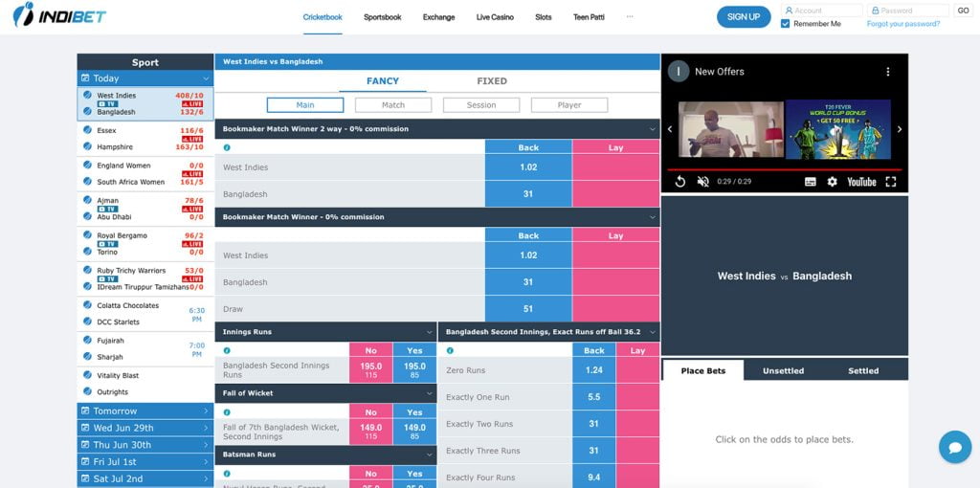
Task: Collapse Bookmaker Match Winner 2 way market
Action: click(653, 129)
